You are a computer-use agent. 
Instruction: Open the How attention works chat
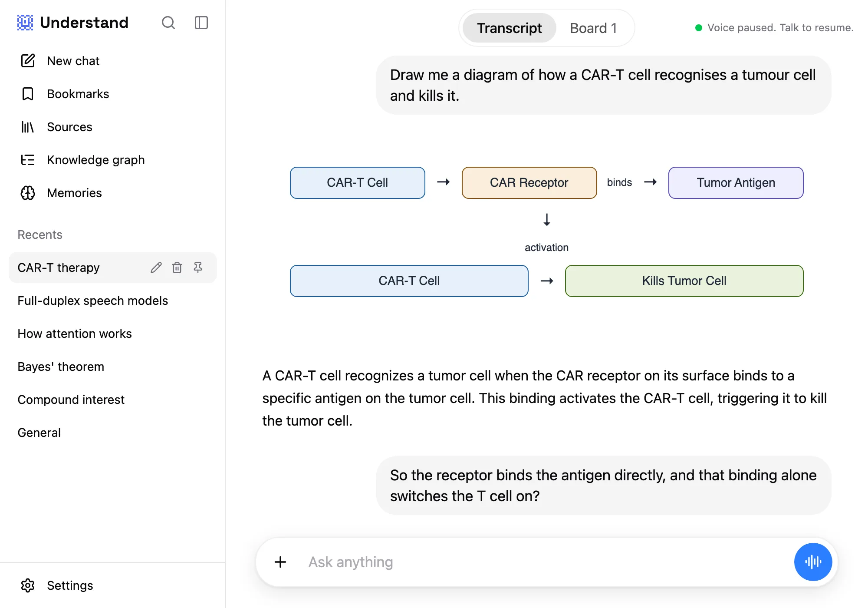pos(113,334)
